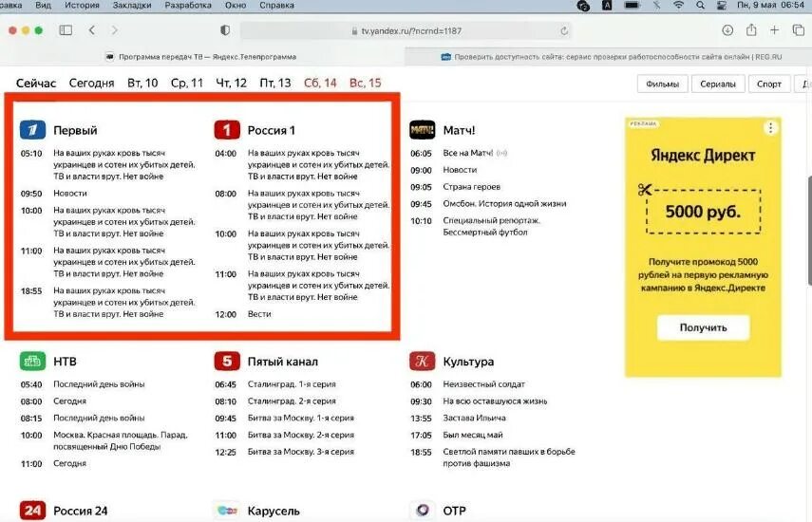Open a new tab with plus icon
This screenshot has width=812, height=522.
774,30
